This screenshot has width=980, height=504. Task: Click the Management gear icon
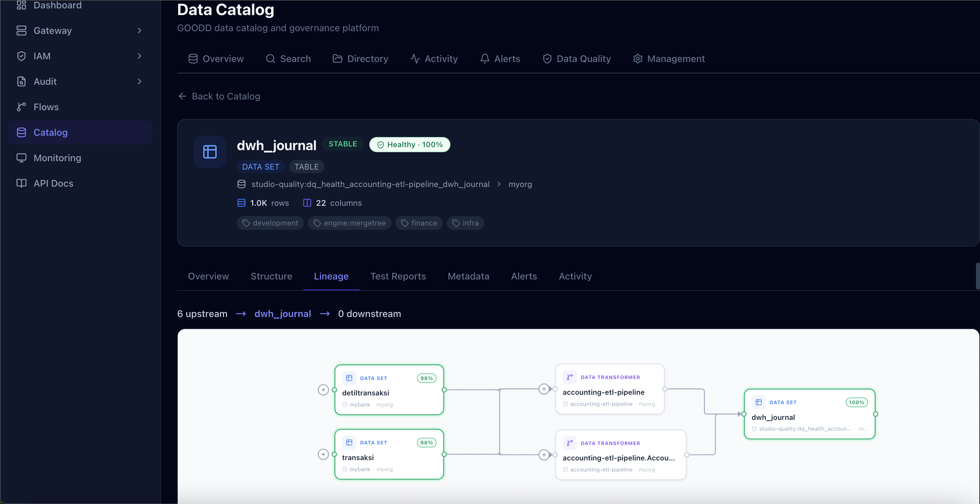click(638, 59)
